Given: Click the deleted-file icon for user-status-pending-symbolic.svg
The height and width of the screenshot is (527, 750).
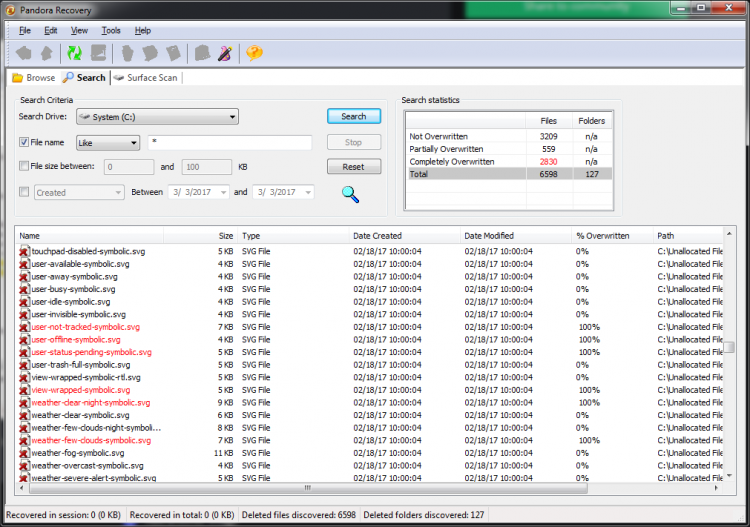Looking at the screenshot, I should pyautogui.click(x=24, y=352).
